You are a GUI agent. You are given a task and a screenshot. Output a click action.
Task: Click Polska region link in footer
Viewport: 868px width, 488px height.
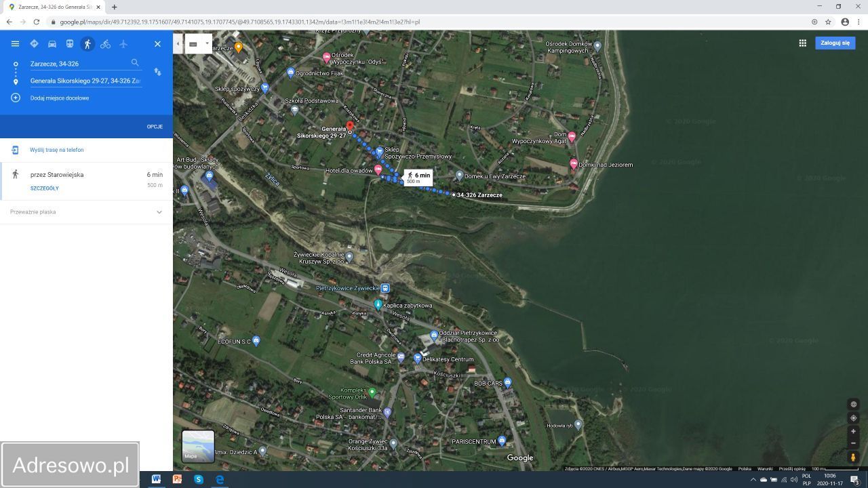tap(745, 468)
